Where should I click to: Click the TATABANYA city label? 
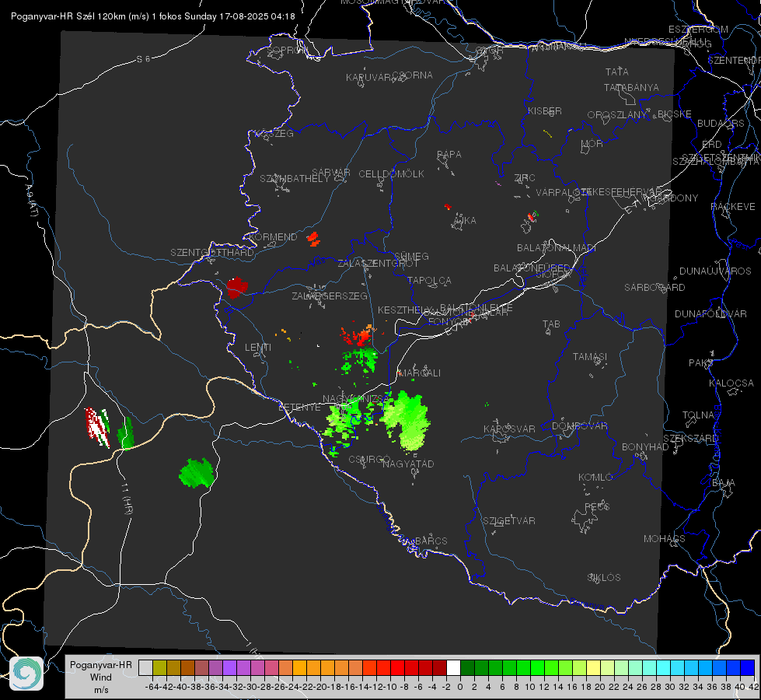[x=631, y=87]
